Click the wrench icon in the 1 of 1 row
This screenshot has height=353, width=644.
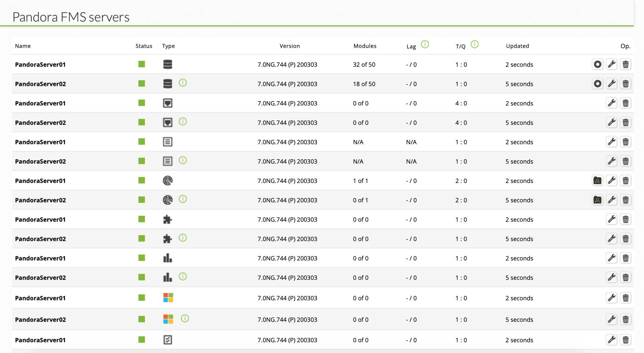(x=612, y=181)
